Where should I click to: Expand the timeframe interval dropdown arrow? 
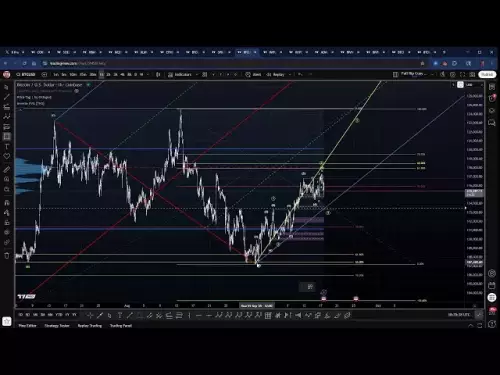pyautogui.click(x=148, y=75)
